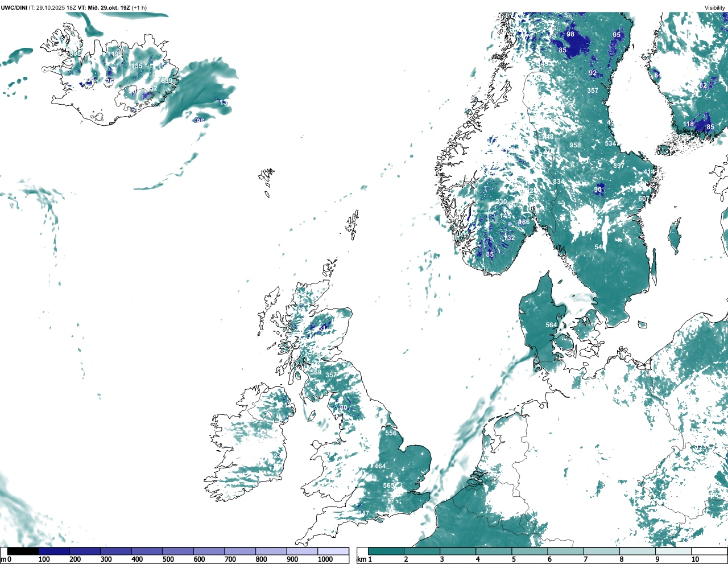
Task: Click the "556" value over eastern England
Action: click(391, 433)
